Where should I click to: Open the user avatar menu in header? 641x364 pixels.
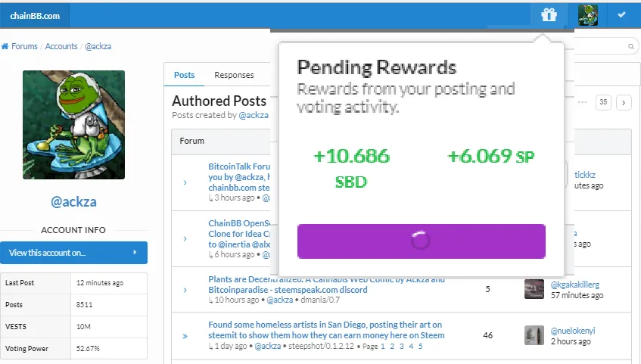click(x=588, y=16)
